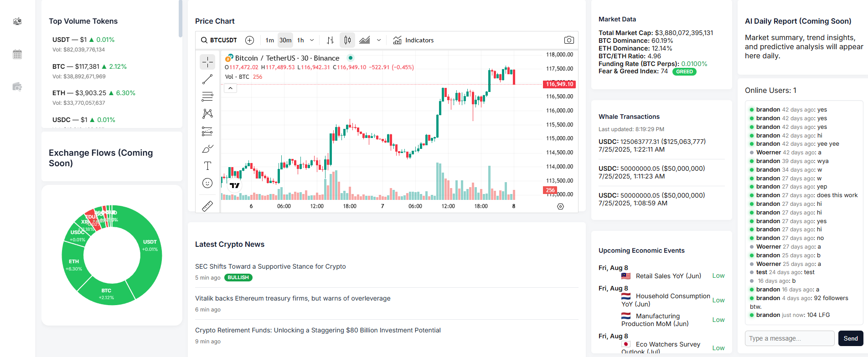
Task: Switch chart to 1h interval
Action: [300, 40]
